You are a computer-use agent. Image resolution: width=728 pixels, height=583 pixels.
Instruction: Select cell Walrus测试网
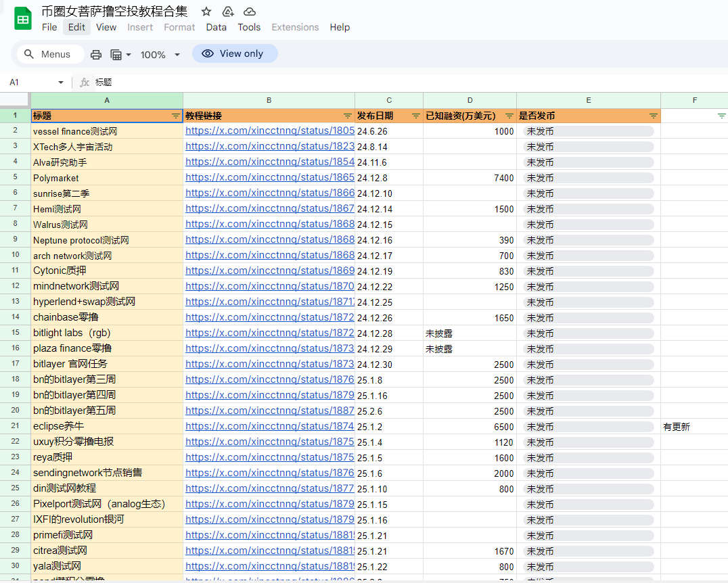coord(107,224)
